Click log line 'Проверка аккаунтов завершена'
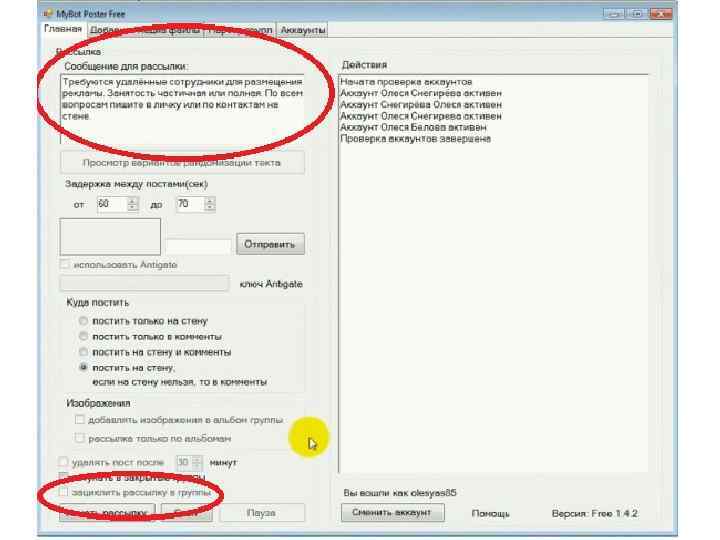The width and height of the screenshot is (720, 540). pos(416,139)
